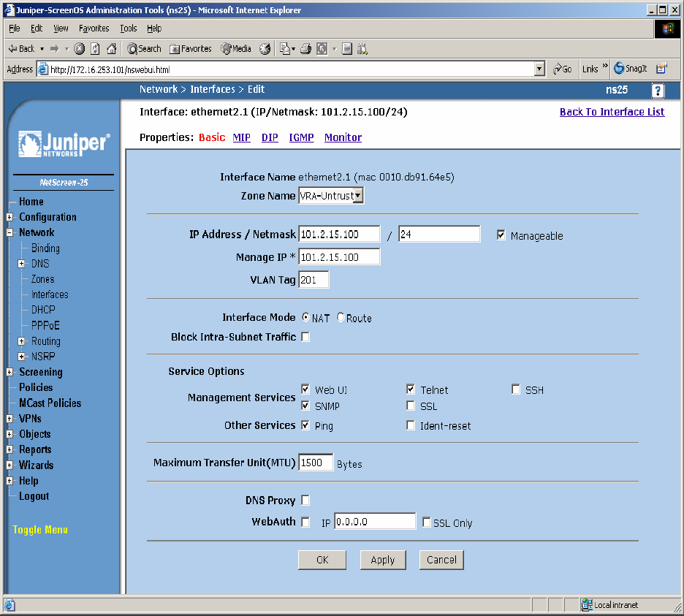684x616 pixels.
Task: Expand the Objects tree node
Action: pos(9,434)
